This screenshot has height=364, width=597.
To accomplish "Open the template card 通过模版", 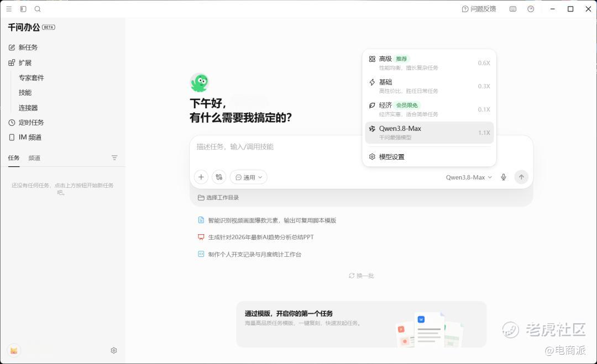I will (x=361, y=324).
